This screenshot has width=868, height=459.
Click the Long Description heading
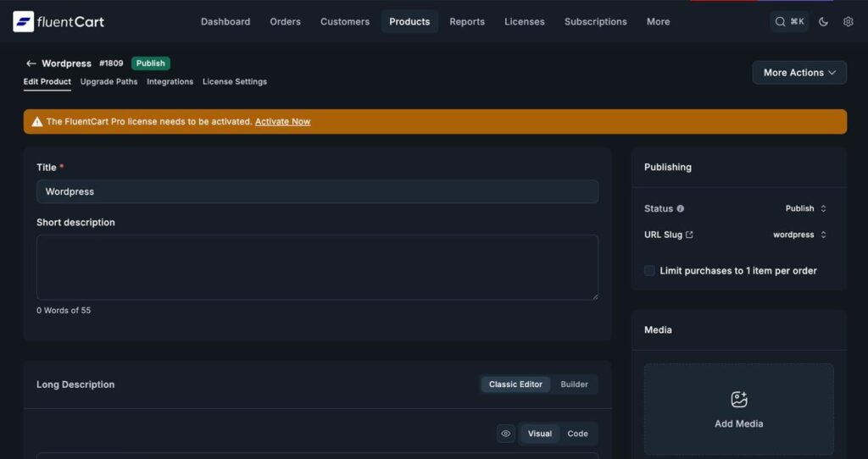click(75, 384)
